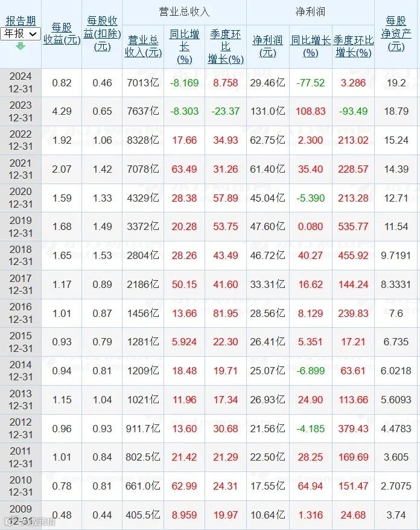Sort by 报告期 column header
This screenshot has width=420, height=530.
tap(21, 21)
